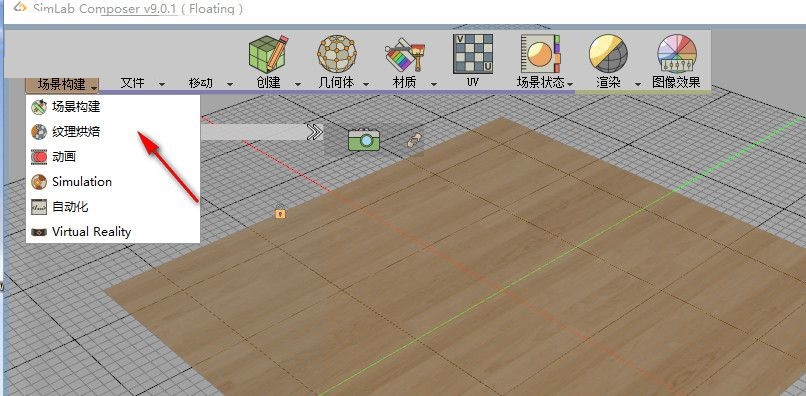Select 纹理烘焙 from the workbench list
This screenshot has height=396, width=806.
[x=113, y=132]
